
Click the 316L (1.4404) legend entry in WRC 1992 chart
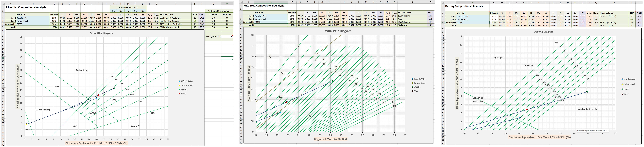click(419, 79)
